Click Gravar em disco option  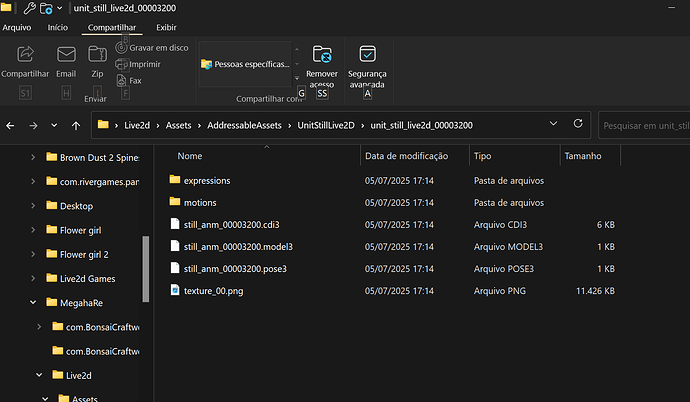tap(152, 48)
